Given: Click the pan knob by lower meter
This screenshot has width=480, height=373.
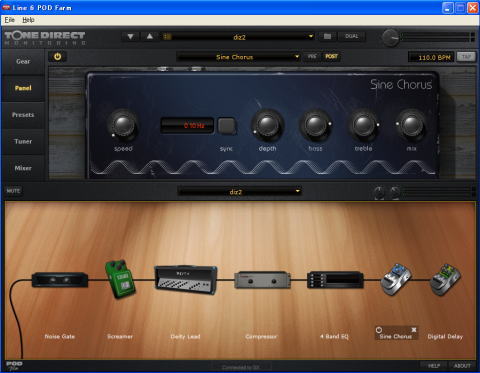Looking at the screenshot, I should click(379, 192).
